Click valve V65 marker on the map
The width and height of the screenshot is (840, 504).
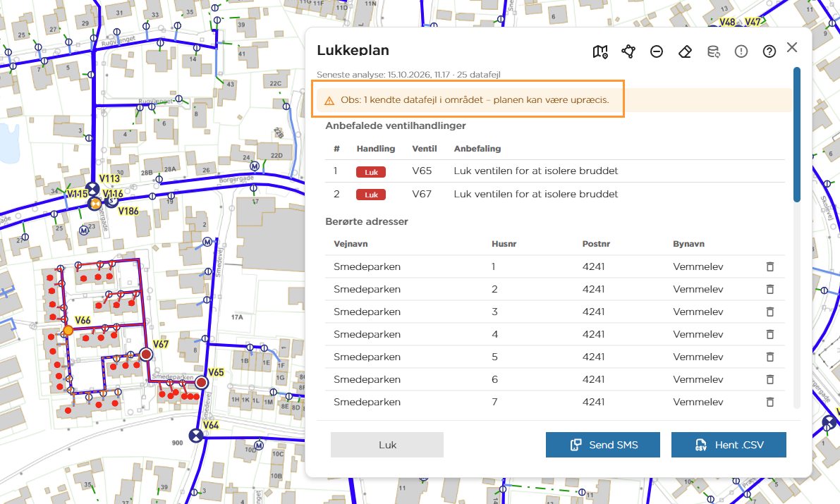[x=202, y=383]
